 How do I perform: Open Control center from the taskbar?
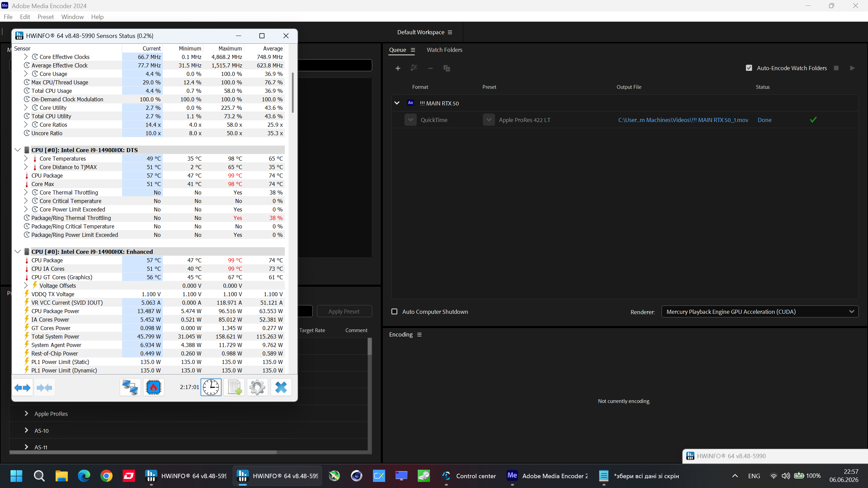tap(469, 476)
